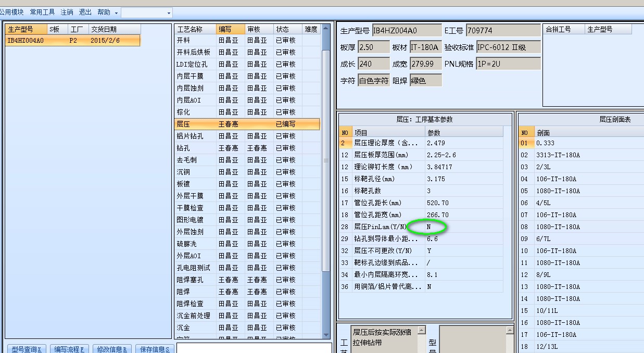
Task: Select the 沉铜 process row
Action: 247,172
